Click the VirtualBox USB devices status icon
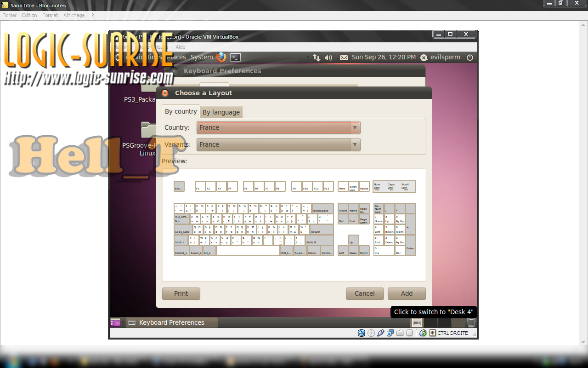588x368 pixels. [381, 333]
